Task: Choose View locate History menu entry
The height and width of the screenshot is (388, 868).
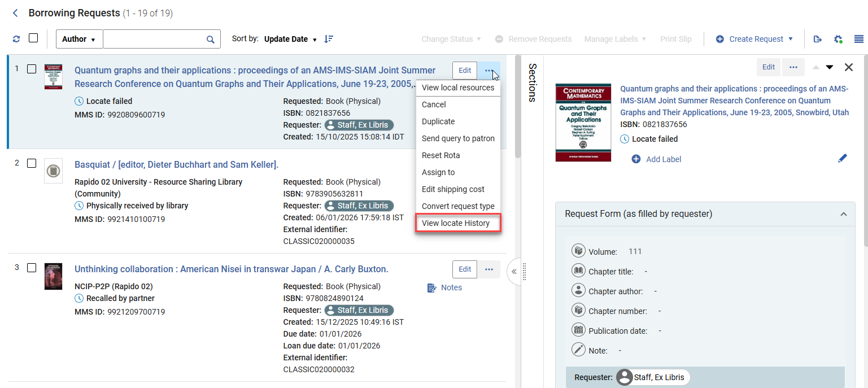Action: 458,223
